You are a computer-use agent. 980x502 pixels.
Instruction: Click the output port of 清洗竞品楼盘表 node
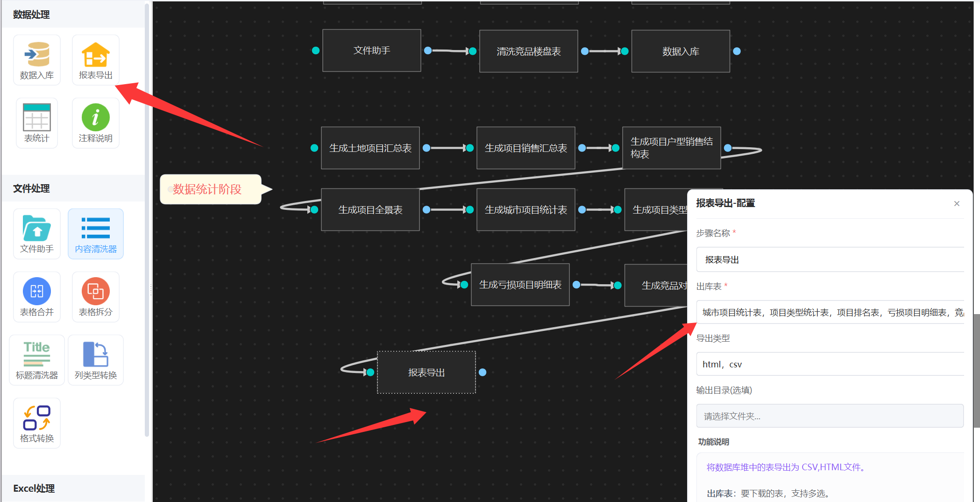pos(585,51)
